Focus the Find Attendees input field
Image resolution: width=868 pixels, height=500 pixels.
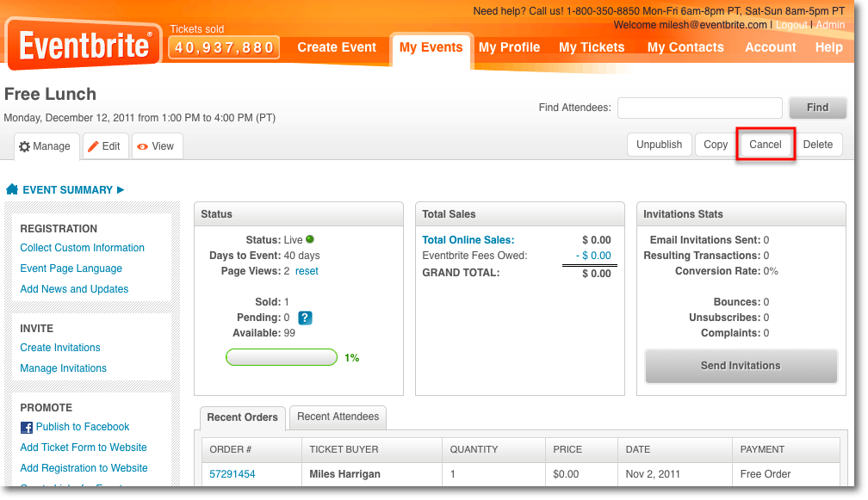tap(700, 108)
